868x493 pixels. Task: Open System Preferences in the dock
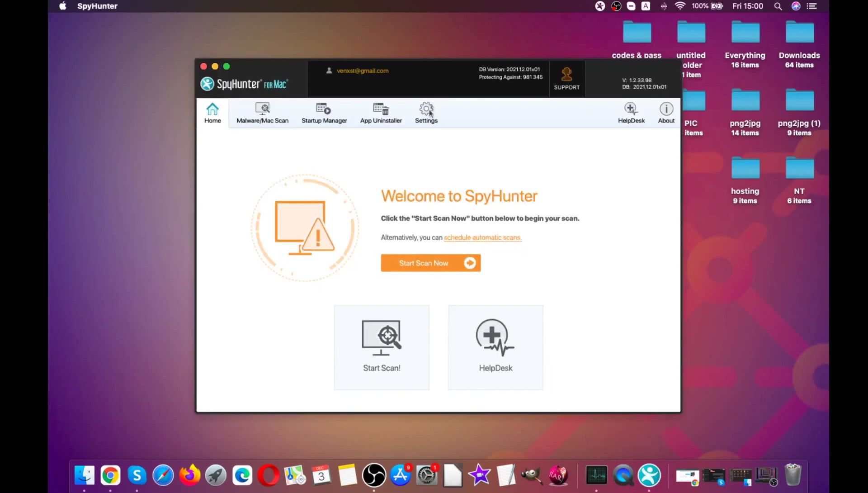[x=427, y=475]
